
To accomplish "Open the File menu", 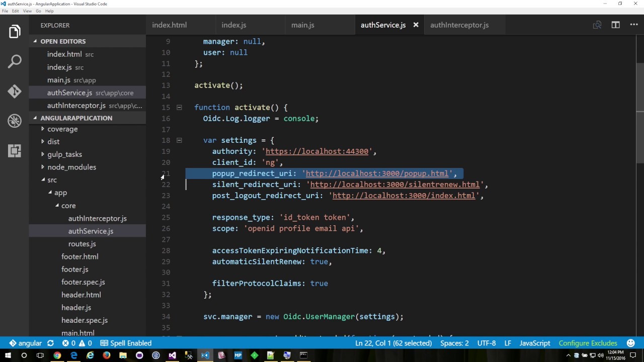I will (x=5, y=11).
